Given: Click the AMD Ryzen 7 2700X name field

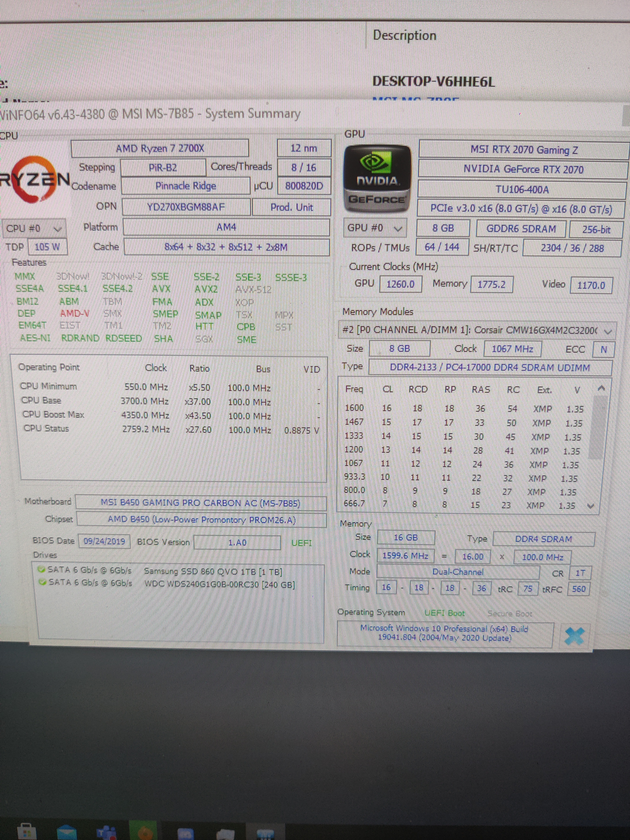Looking at the screenshot, I should (x=160, y=148).
